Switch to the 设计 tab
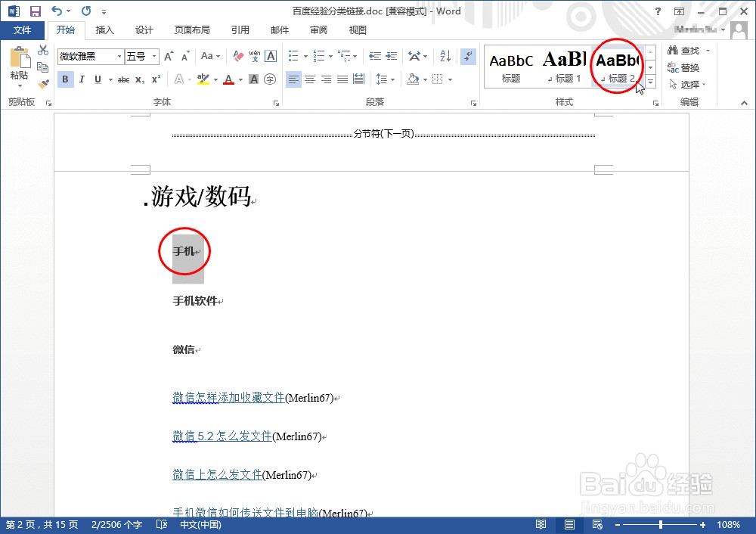756x534 pixels. tap(144, 30)
